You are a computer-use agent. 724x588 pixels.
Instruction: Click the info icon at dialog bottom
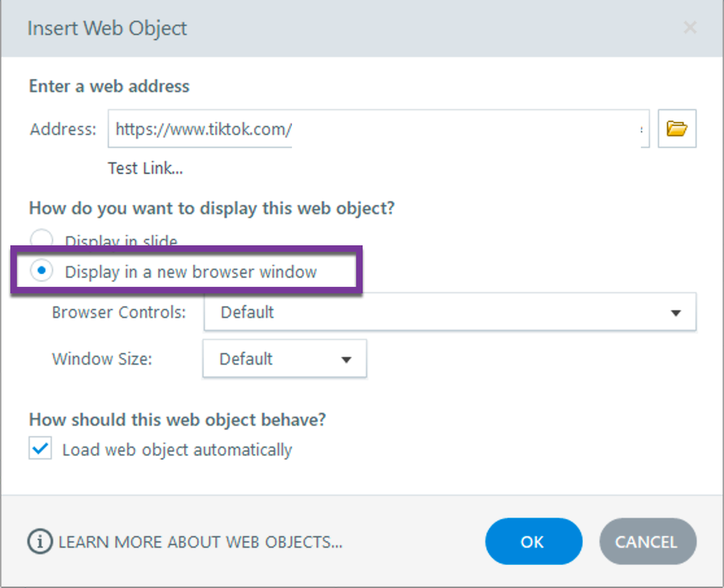point(40,542)
